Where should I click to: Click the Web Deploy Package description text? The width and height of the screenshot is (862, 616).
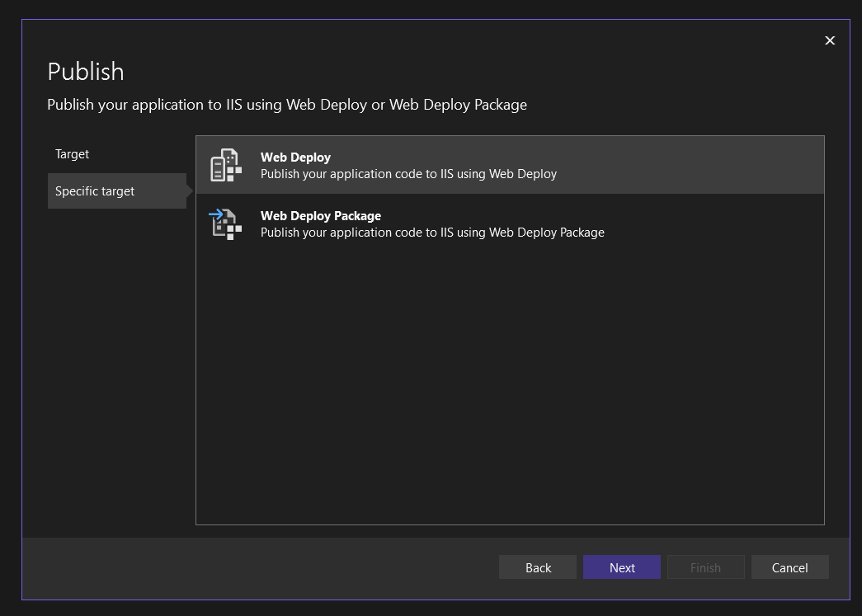point(432,233)
